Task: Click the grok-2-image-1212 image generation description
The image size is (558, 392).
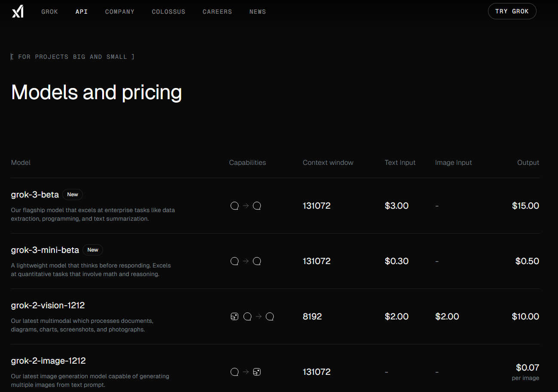Action: [90, 380]
